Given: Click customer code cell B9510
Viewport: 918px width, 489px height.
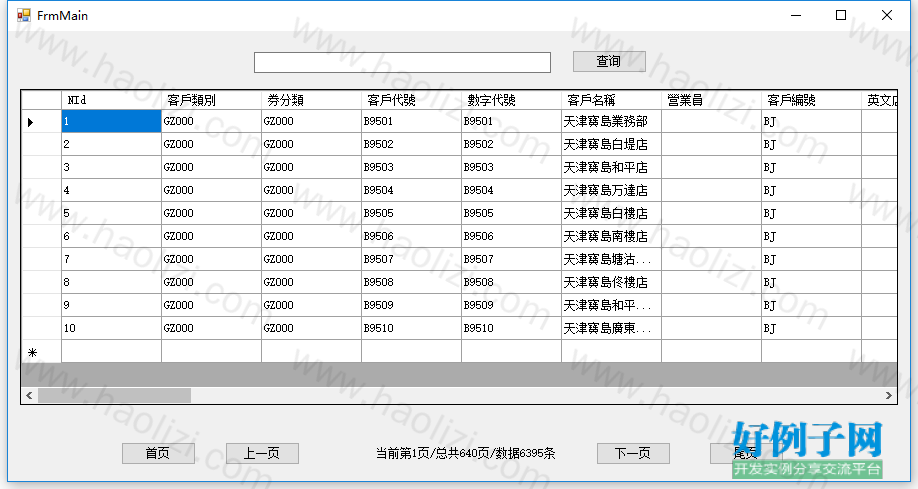Looking at the screenshot, I should 412,328.
